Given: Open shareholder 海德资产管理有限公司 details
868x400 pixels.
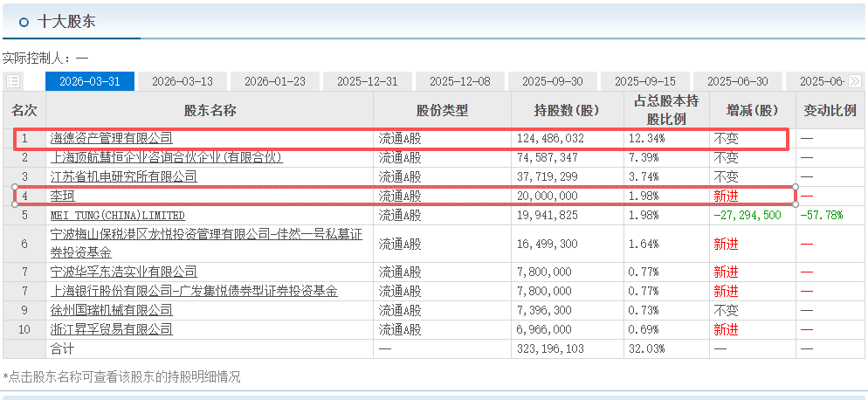Looking at the screenshot, I should 111,139.
